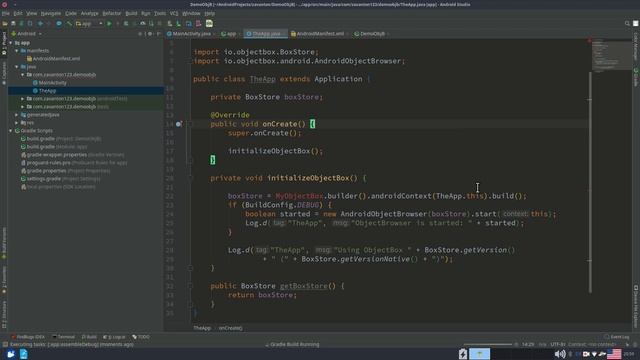Open the Structure side tool window
Screen dimensions: 640x360
click(x=4, y=314)
